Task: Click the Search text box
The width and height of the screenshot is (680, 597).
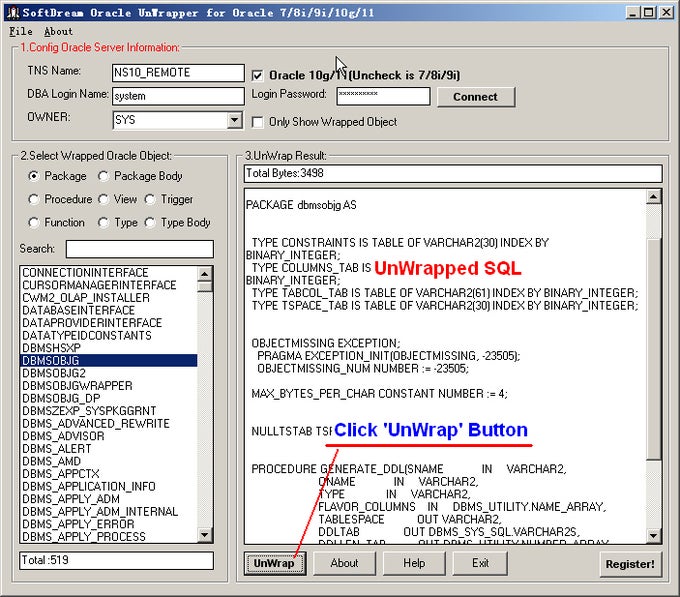Action: (139, 249)
